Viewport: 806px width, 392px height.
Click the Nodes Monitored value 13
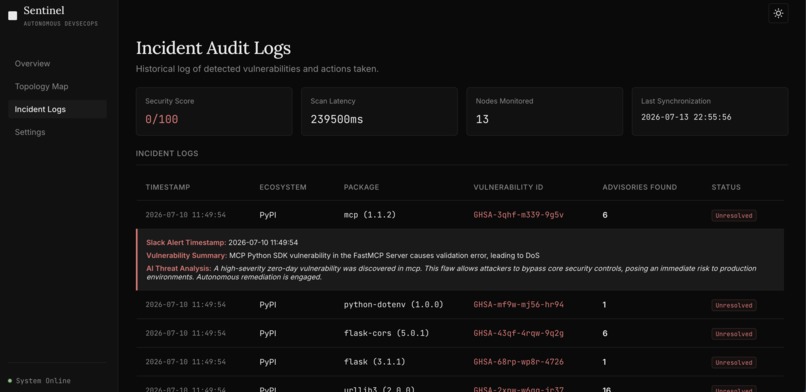tap(482, 120)
